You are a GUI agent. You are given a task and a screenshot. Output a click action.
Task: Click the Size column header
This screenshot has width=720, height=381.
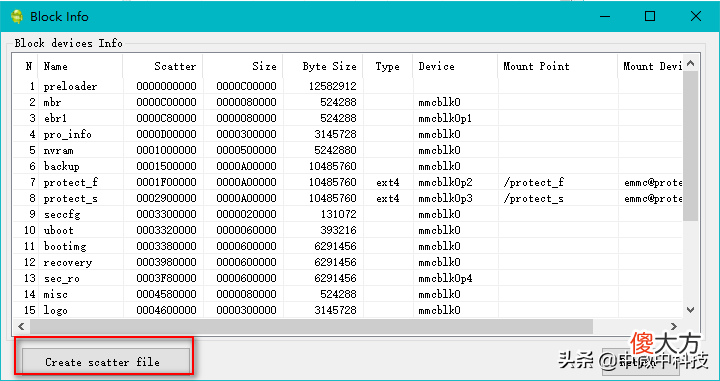click(243, 66)
